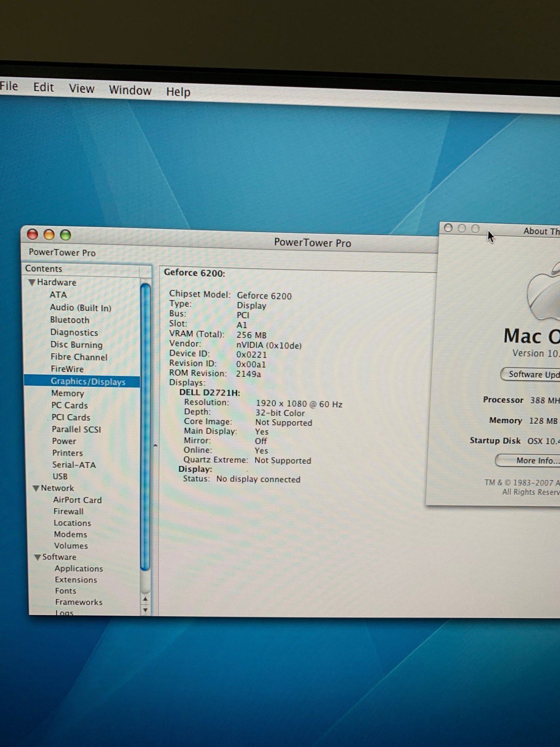Image resolution: width=560 pixels, height=747 pixels.
Task: Click the DELL D2721H display name
Action: (x=209, y=393)
